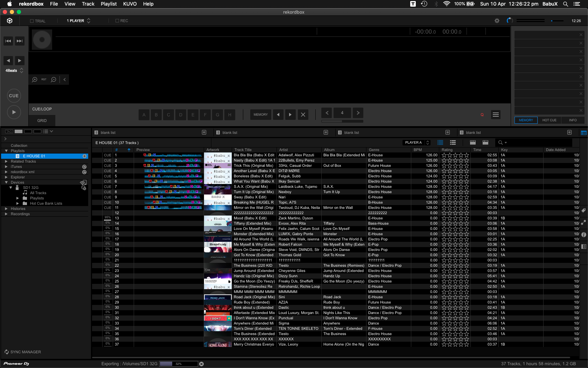The height and width of the screenshot is (368, 588).
Task: Open the Playlist menu
Action: click(x=108, y=4)
